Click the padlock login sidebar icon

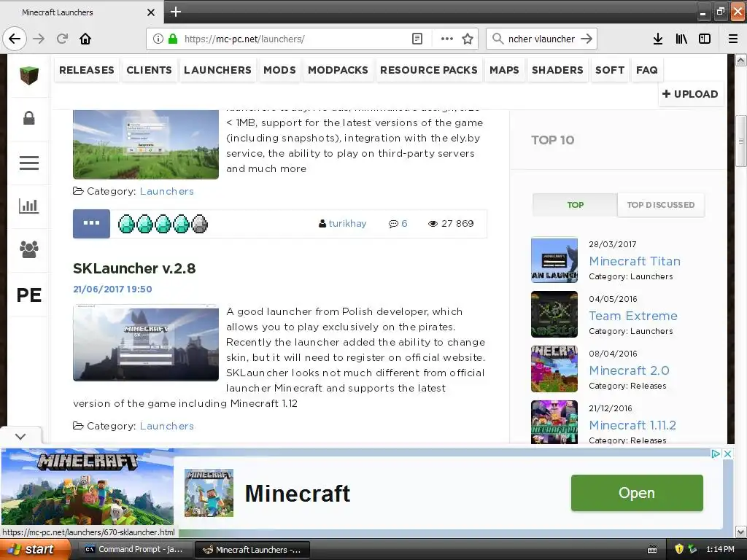[29, 118]
